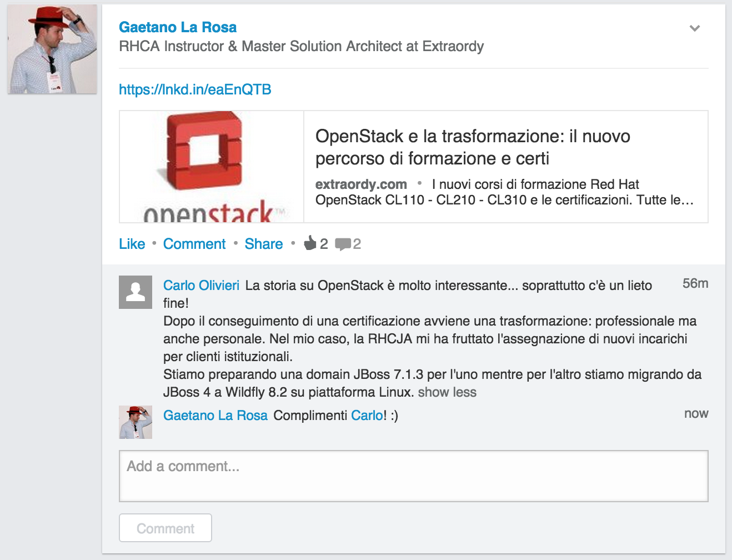
Task: Open the lnkd.in/eaEnQTB short link
Action: click(195, 89)
